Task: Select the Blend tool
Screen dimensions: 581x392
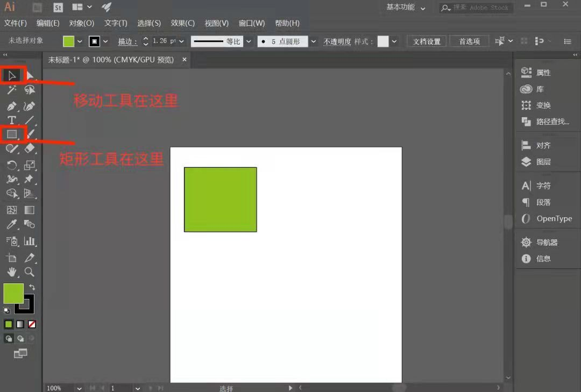Action: click(30, 224)
